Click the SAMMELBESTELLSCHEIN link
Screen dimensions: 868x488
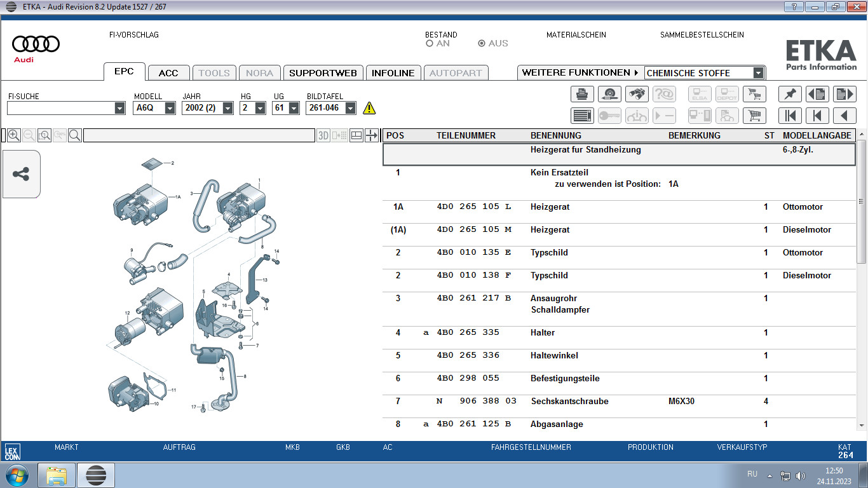tap(702, 35)
